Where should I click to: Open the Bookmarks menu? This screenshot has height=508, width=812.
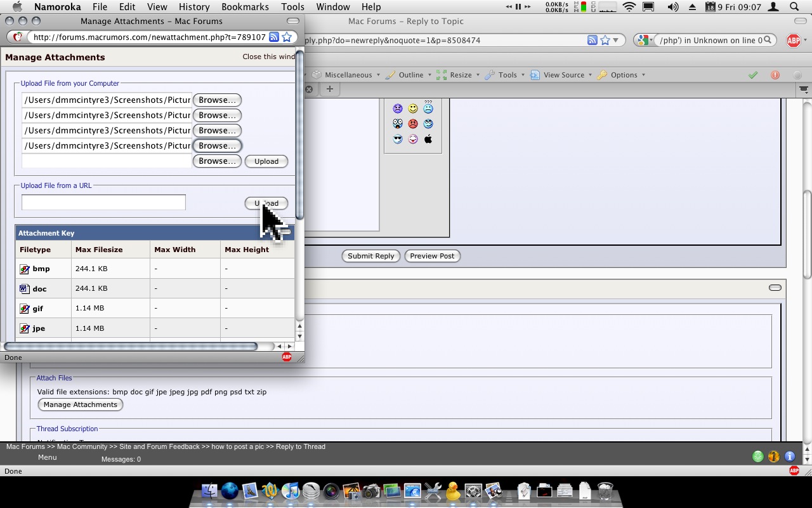coord(245,7)
